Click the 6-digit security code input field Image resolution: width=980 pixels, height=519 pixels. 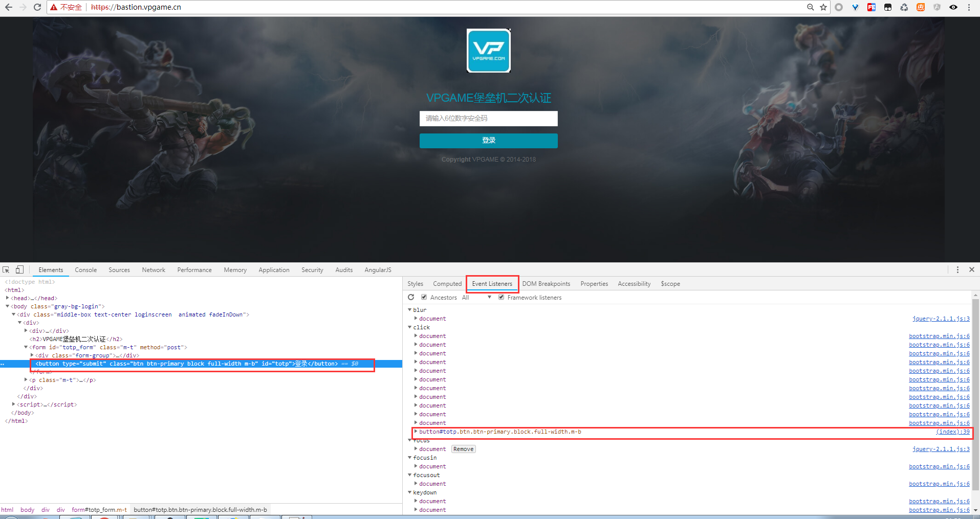click(x=489, y=118)
